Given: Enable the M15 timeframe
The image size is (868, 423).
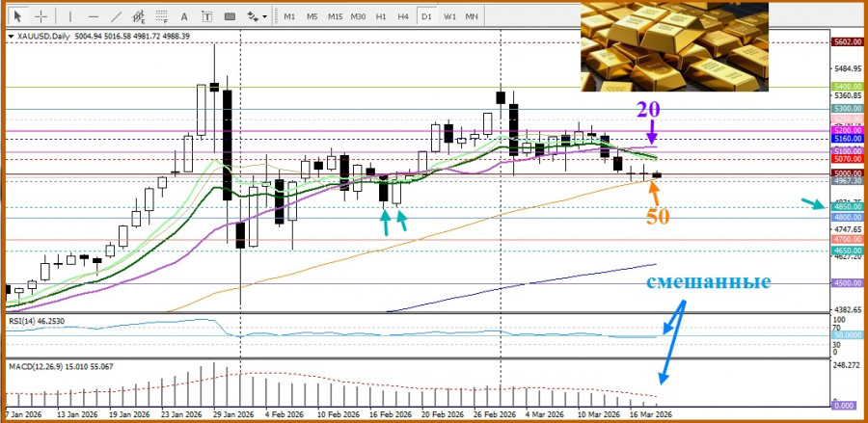Looking at the screenshot, I should coord(335,16).
